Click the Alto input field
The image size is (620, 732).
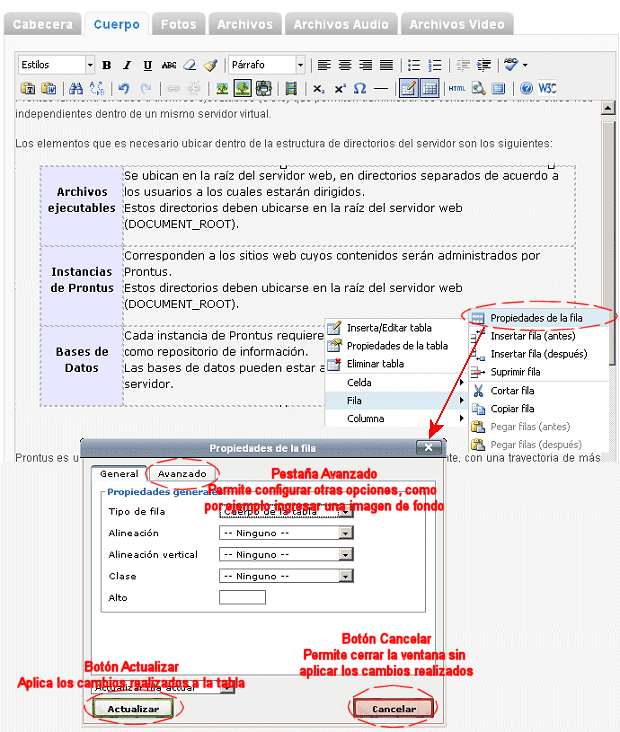tap(242, 597)
